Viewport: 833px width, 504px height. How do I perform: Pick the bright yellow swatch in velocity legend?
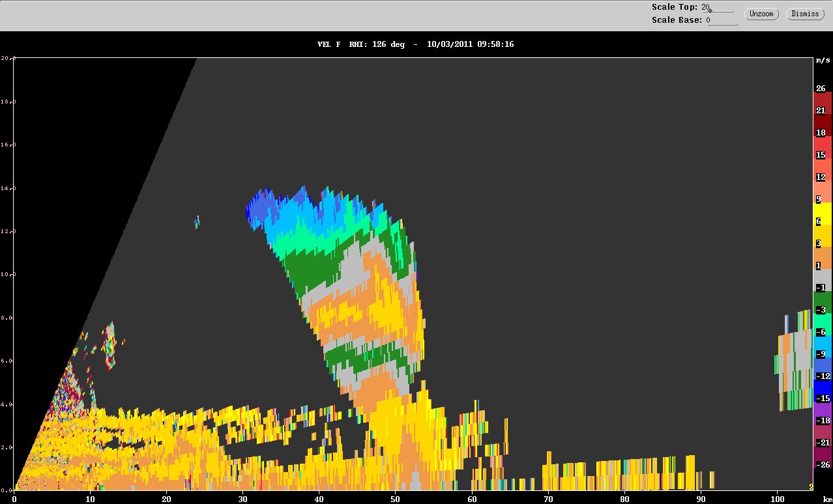coord(822,213)
